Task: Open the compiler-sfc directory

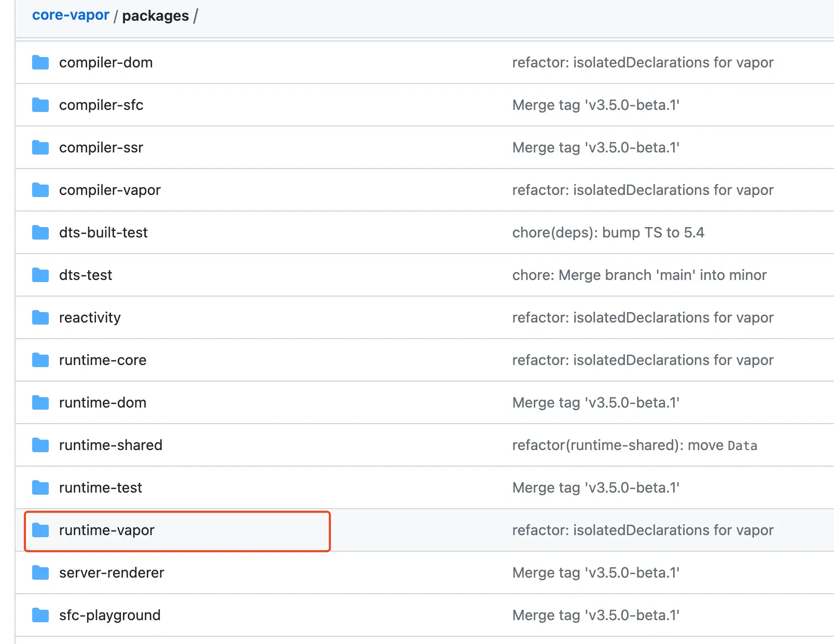Action: 101,105
